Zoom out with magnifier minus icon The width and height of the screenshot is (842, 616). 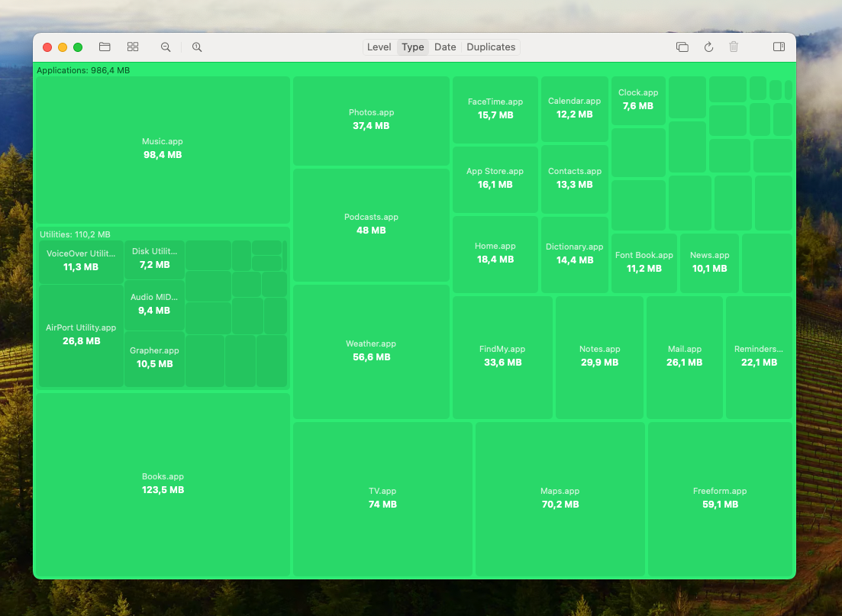pyautogui.click(x=166, y=47)
